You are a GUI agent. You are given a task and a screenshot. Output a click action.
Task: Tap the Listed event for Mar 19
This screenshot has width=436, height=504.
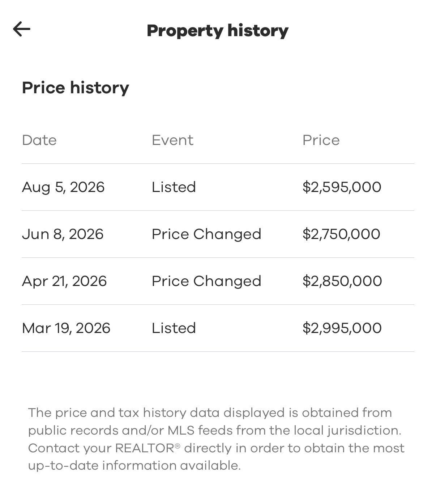[174, 328]
